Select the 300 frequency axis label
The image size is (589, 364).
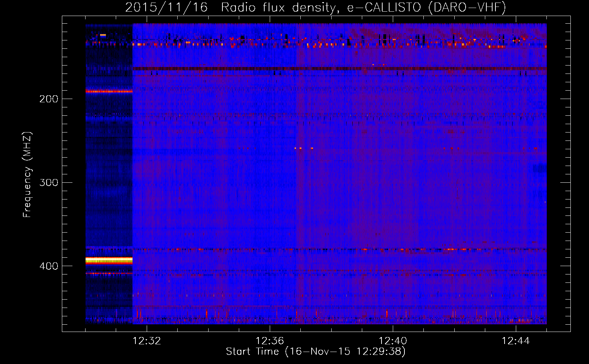(49, 182)
